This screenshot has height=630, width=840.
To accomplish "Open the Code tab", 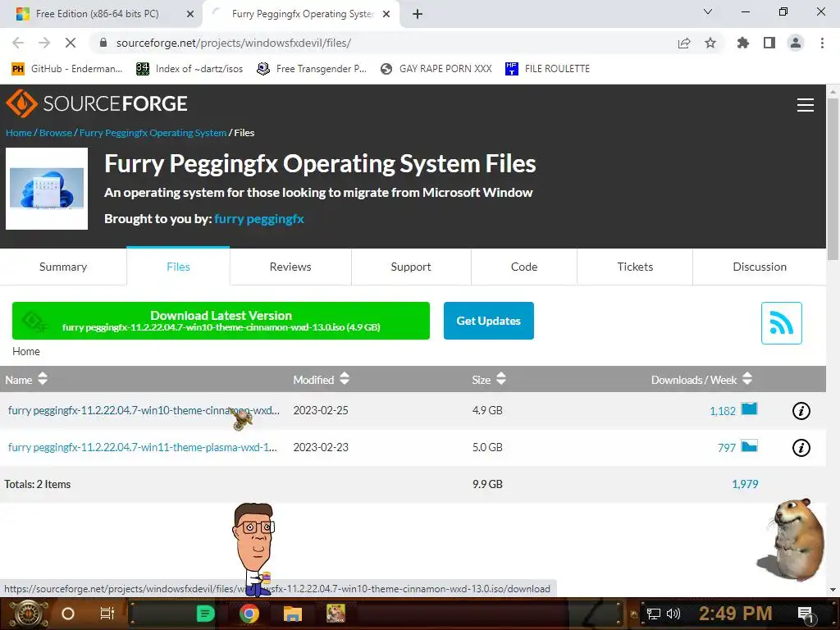I will tap(524, 267).
